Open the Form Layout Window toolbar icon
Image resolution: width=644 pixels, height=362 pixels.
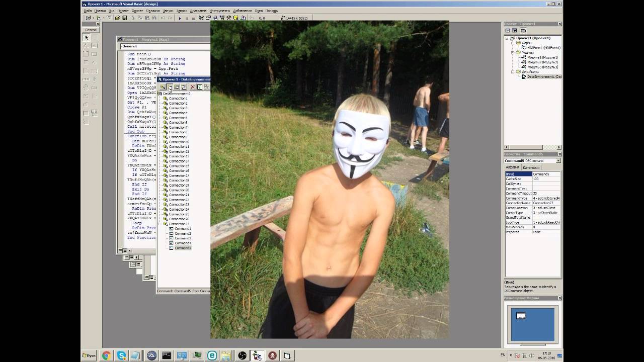click(x=215, y=18)
